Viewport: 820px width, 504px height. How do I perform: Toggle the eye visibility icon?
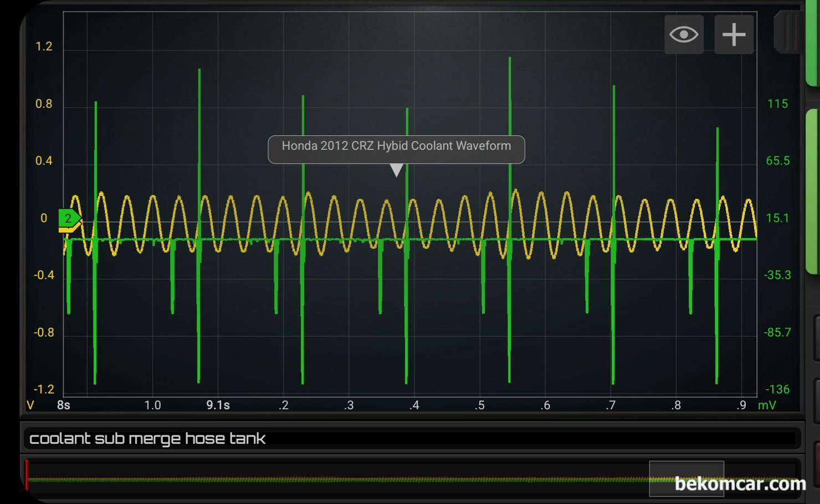tap(684, 35)
